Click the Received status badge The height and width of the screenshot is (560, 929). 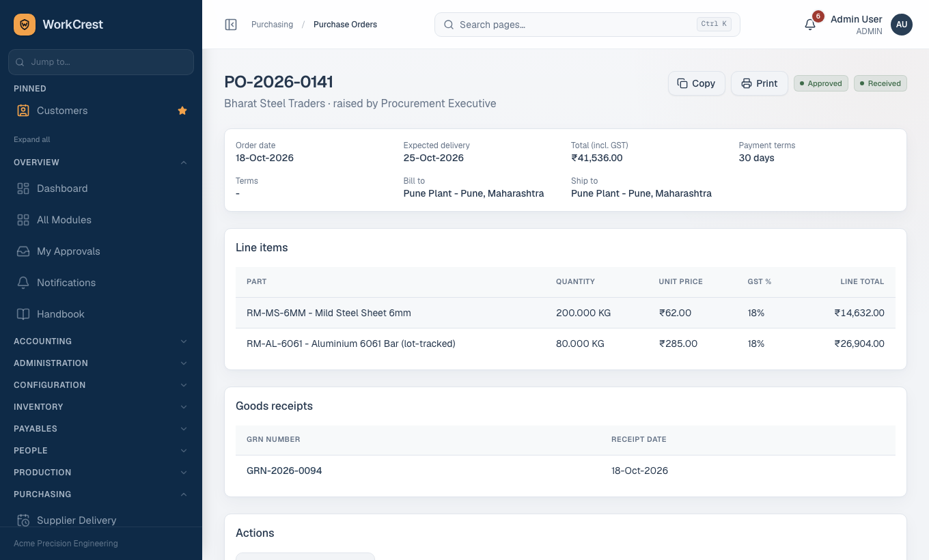tap(880, 83)
